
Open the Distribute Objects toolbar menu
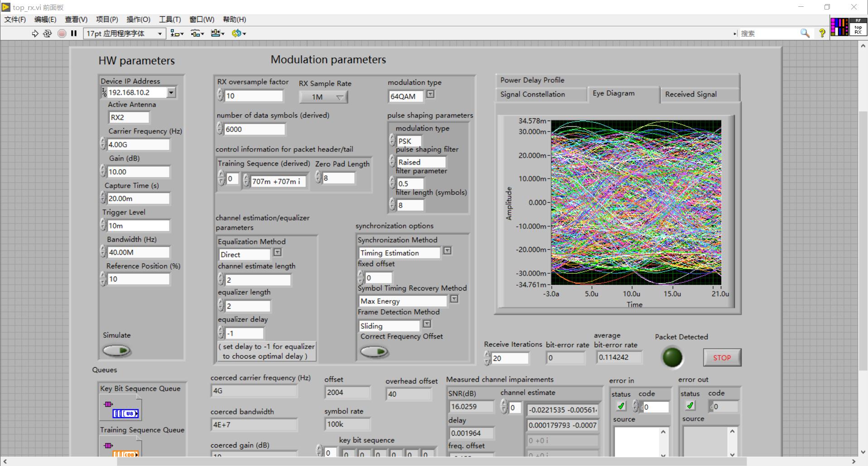(197, 33)
